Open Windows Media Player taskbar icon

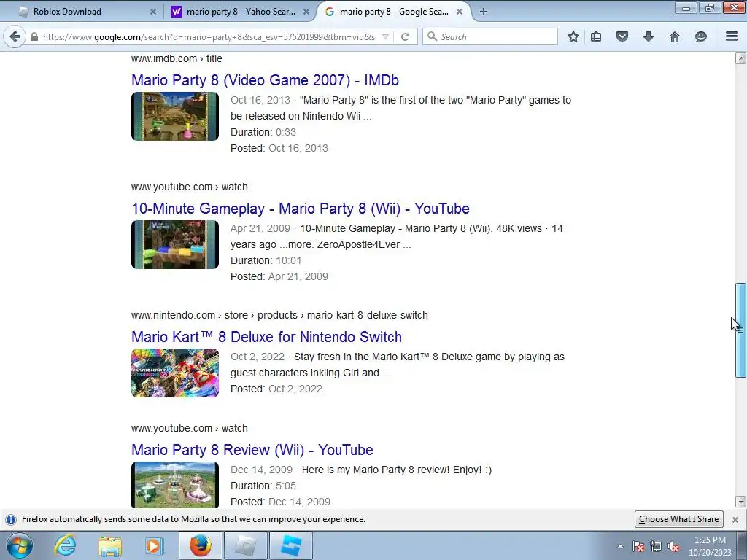click(154, 545)
